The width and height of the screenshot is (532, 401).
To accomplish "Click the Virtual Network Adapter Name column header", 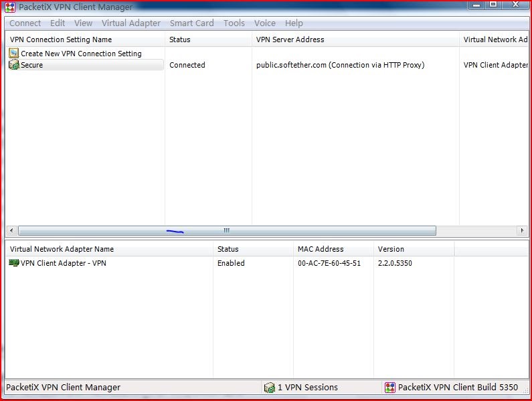I will pos(109,249).
